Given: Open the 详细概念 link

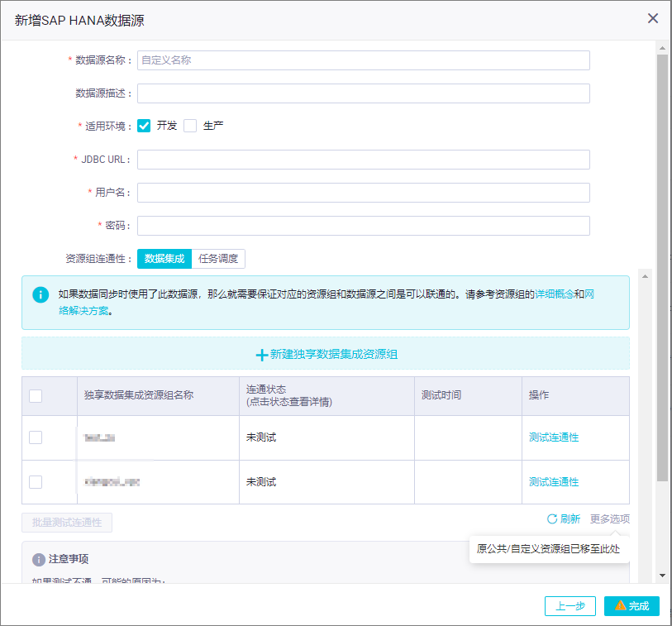Looking at the screenshot, I should tap(555, 294).
